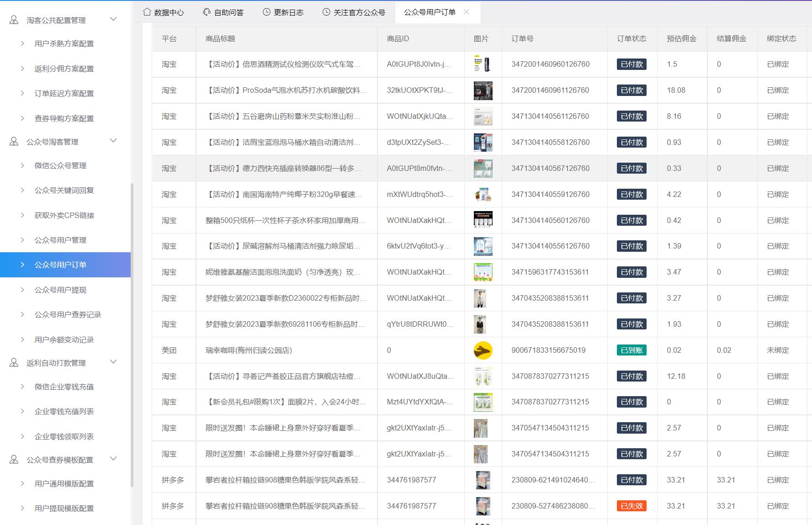The height and width of the screenshot is (525, 812).
Task: Open 用户通用模版配置 menu item
Action: coord(65,483)
